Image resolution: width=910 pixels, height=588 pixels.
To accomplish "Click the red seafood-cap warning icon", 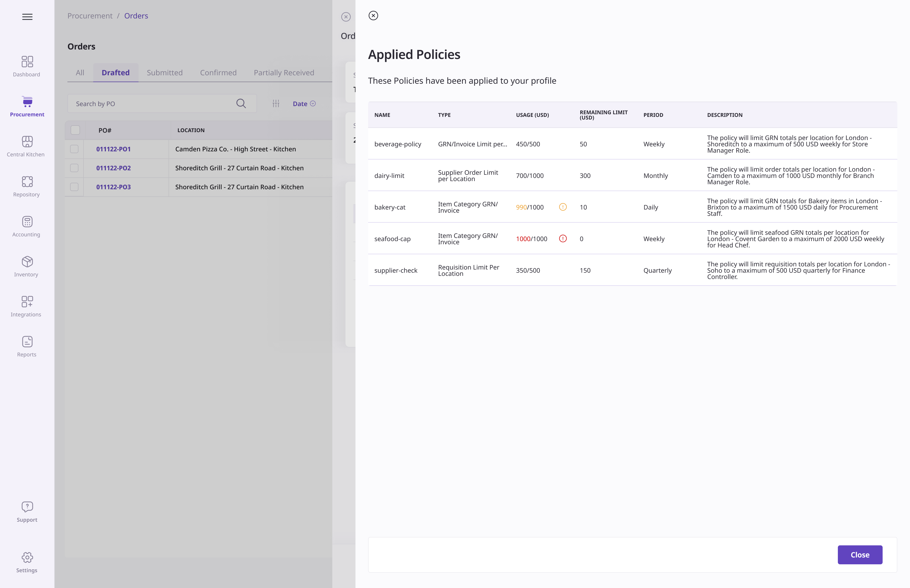I will pos(562,239).
